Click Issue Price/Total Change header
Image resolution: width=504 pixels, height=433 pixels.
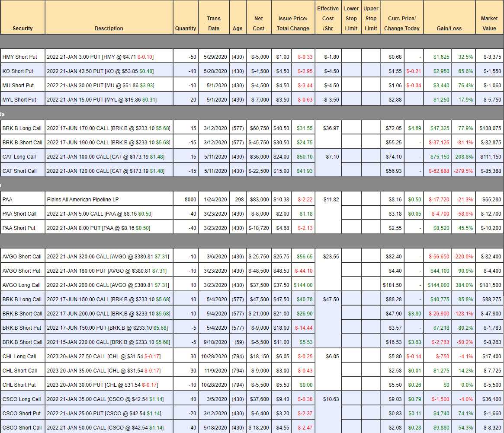click(x=293, y=23)
